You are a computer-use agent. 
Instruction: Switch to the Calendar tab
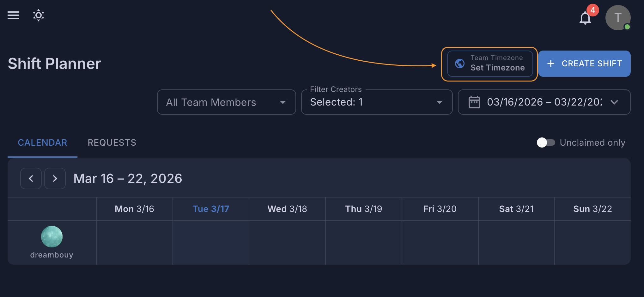coord(42,142)
